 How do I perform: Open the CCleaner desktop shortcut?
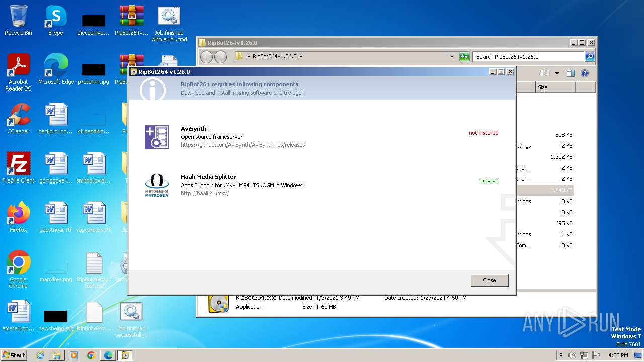(x=18, y=119)
